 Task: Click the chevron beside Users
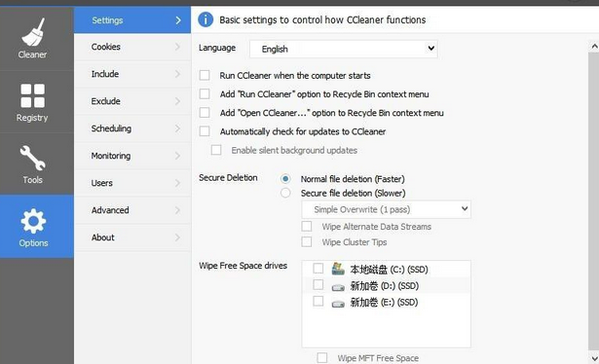177,183
